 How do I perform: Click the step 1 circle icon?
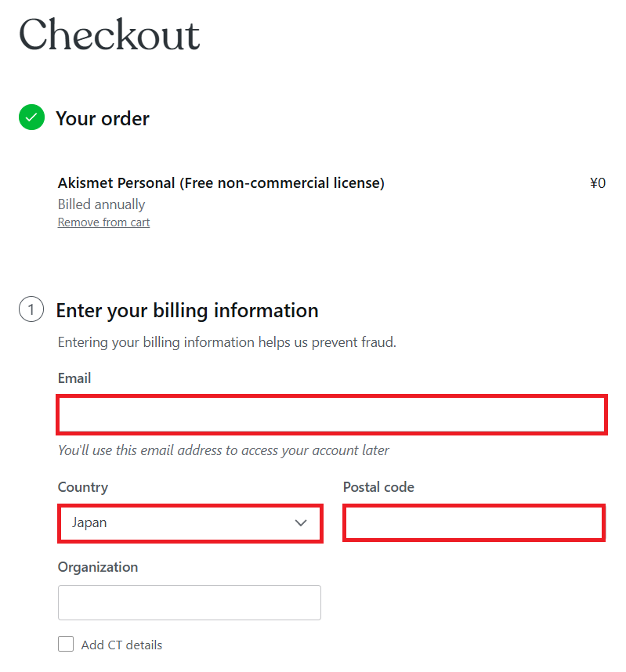point(31,310)
